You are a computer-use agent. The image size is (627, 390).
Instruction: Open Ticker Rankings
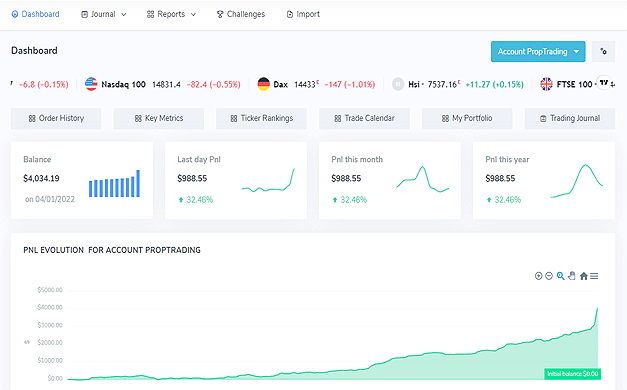point(262,118)
